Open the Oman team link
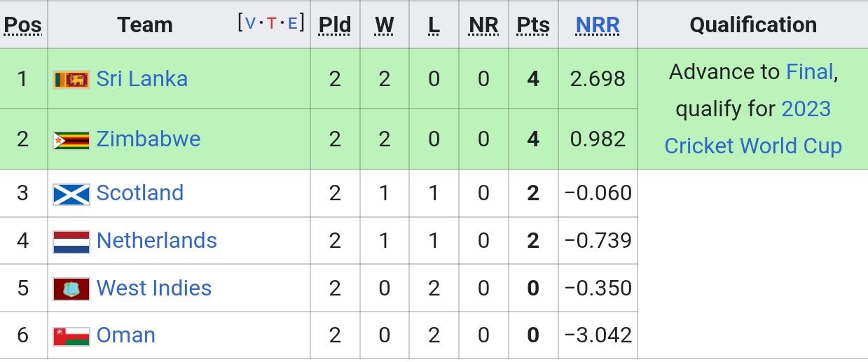Image resolution: width=868 pixels, height=362 pixels. point(126,335)
